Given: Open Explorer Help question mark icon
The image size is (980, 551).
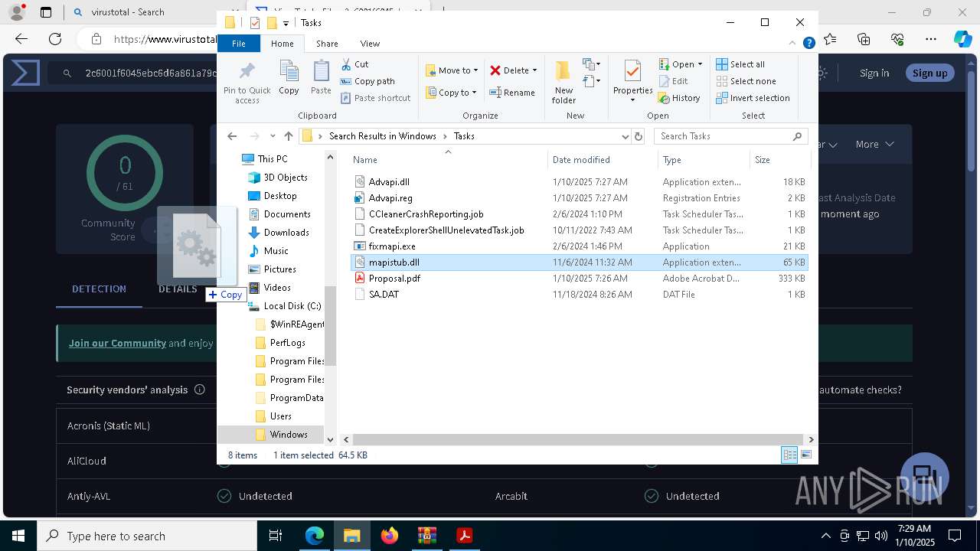Looking at the screenshot, I should point(808,44).
